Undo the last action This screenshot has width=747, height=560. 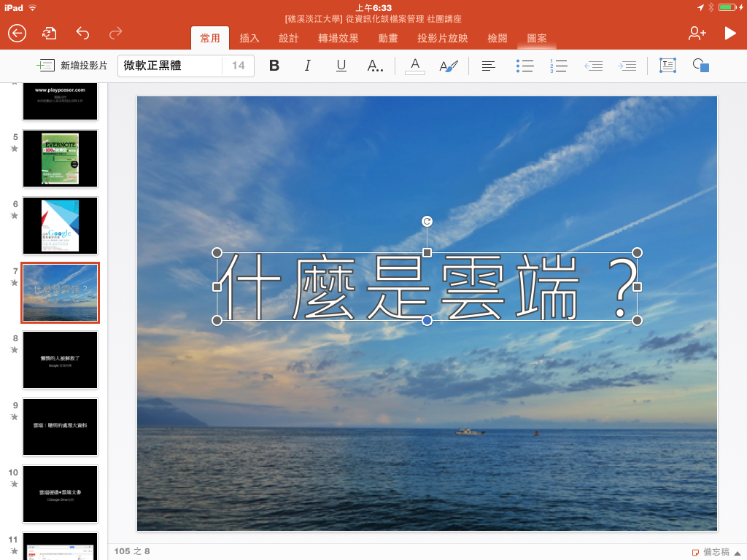[82, 34]
